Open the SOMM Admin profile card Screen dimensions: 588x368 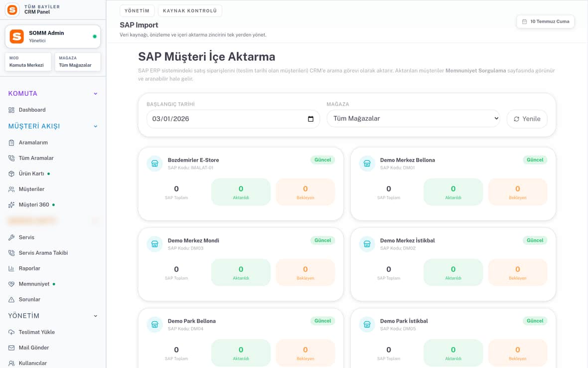[x=52, y=36]
